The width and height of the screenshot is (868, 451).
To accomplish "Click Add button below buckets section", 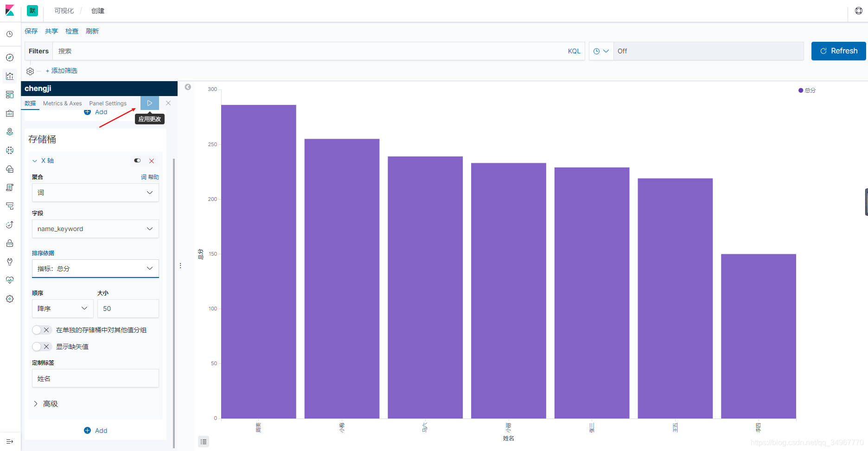I will [x=96, y=431].
